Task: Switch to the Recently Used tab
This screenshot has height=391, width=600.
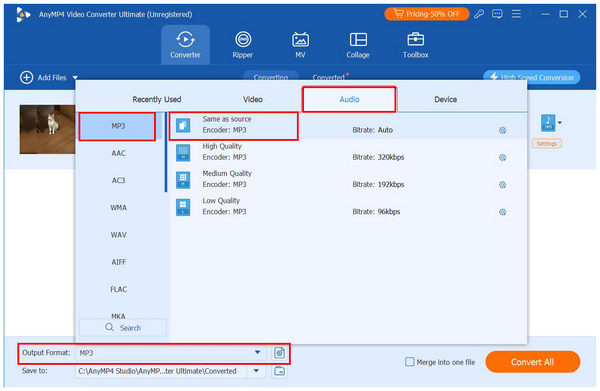Action: coord(157,99)
